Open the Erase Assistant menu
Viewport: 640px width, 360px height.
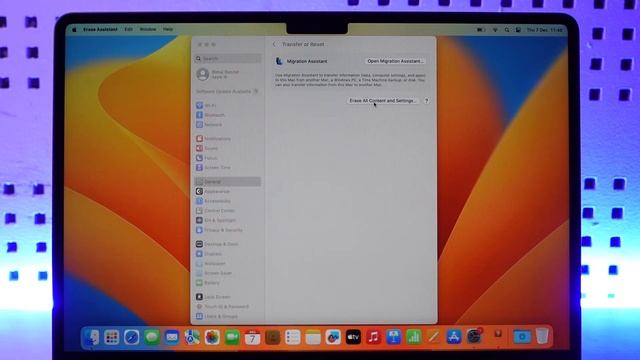pos(100,29)
